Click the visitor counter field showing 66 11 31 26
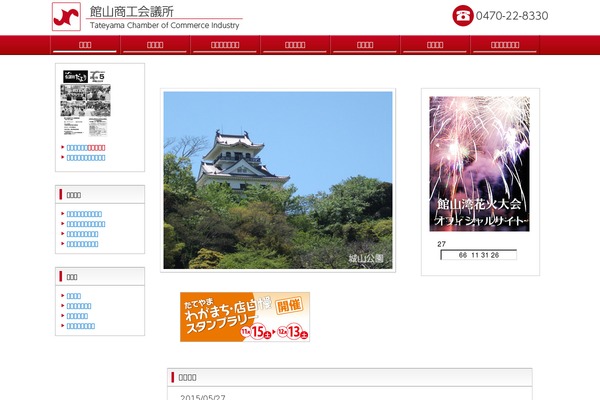The image size is (600, 400). click(x=479, y=255)
